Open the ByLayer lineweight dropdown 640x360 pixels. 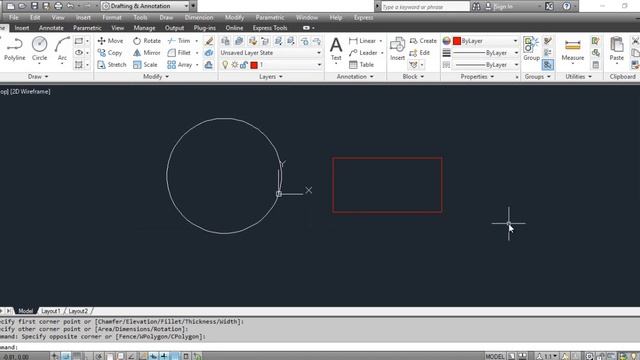coord(486,53)
